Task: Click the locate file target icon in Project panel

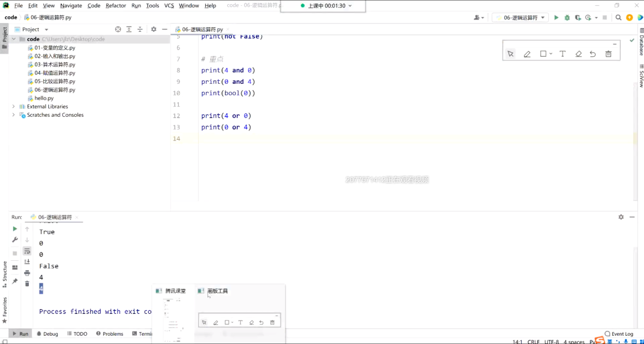Action: click(x=118, y=30)
